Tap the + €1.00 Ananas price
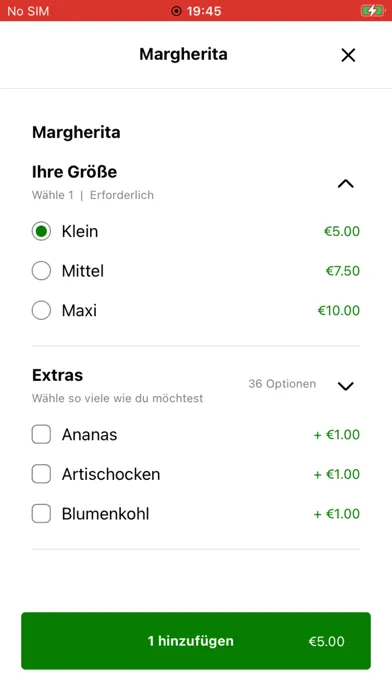The image size is (392, 696). tap(337, 435)
